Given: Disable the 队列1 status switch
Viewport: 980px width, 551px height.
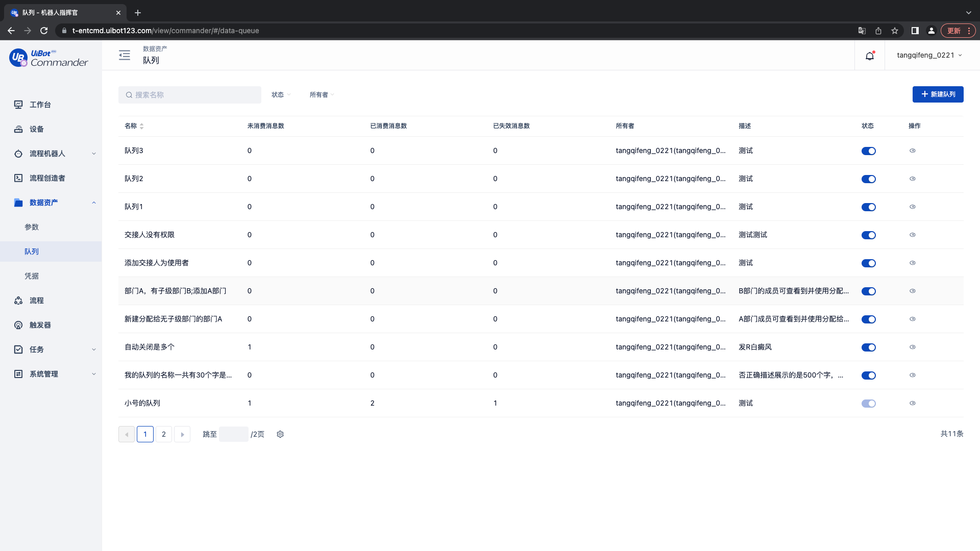Looking at the screenshot, I should tap(869, 207).
